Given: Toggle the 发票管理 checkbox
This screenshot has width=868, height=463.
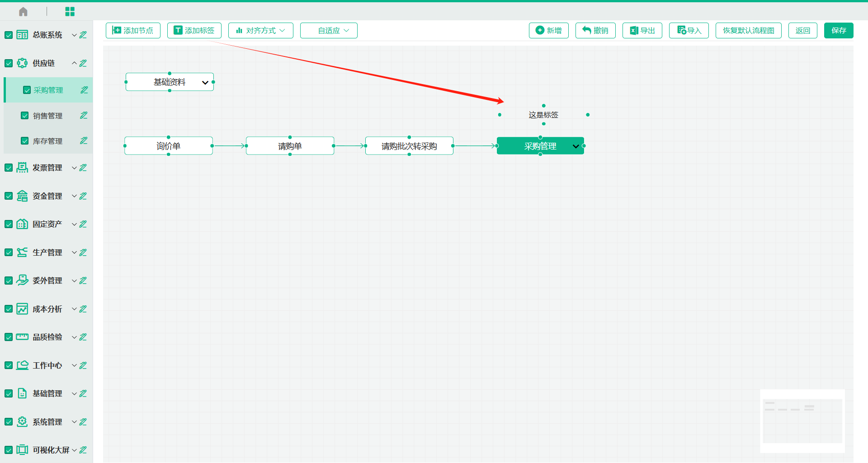Looking at the screenshot, I should (9, 168).
